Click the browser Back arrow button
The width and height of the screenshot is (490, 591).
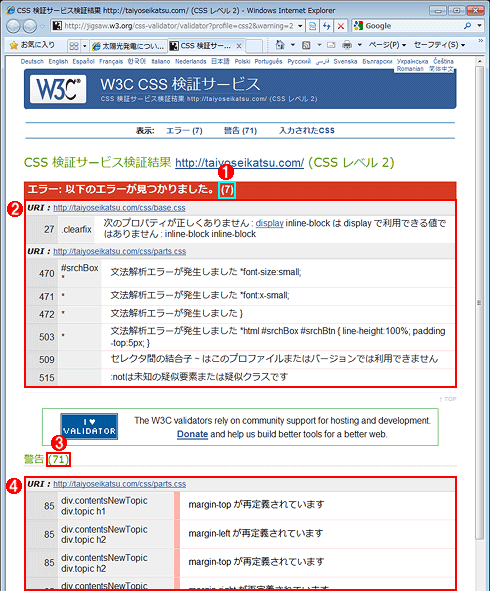(x=14, y=26)
